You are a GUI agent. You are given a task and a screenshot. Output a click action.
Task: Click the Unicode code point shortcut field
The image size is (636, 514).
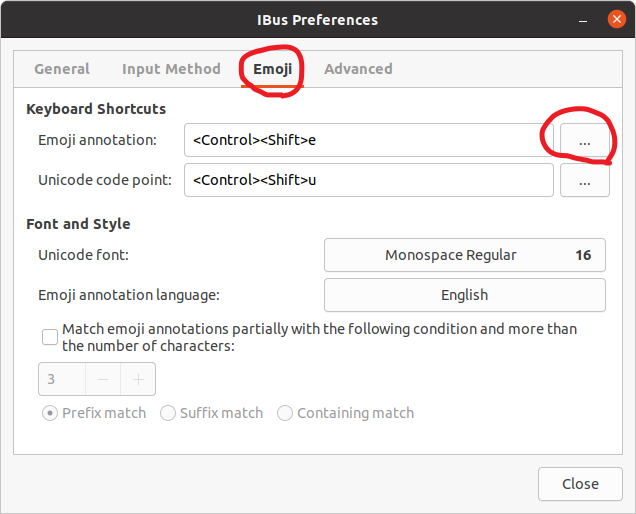coord(368,181)
